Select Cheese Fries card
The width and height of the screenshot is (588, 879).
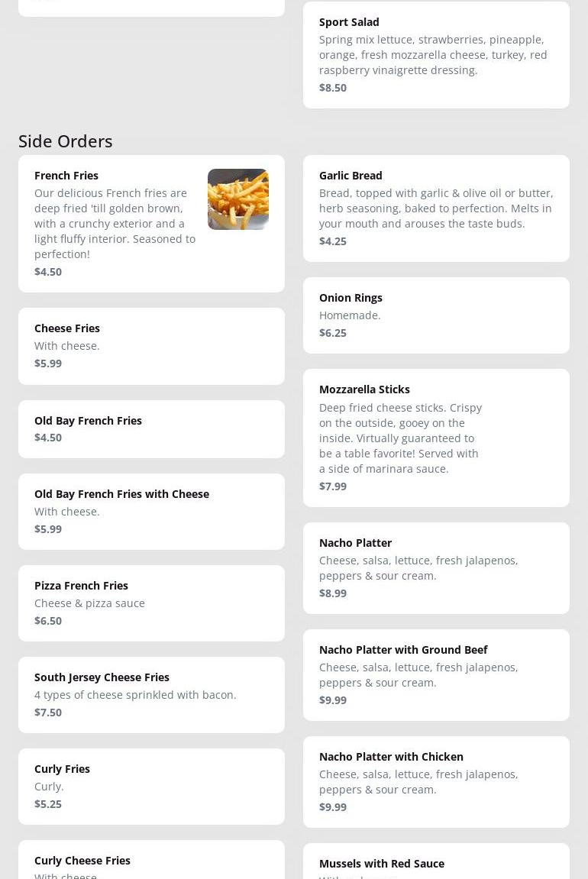coord(151,346)
